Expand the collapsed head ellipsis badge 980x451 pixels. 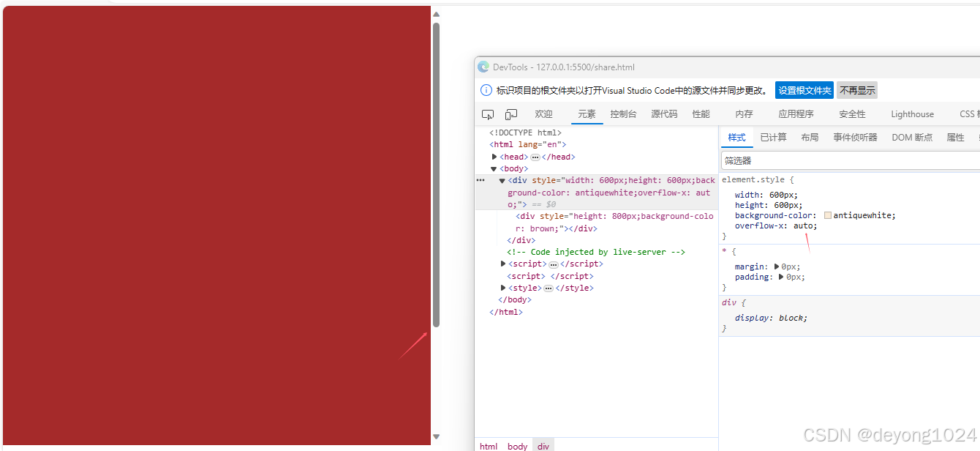click(535, 157)
